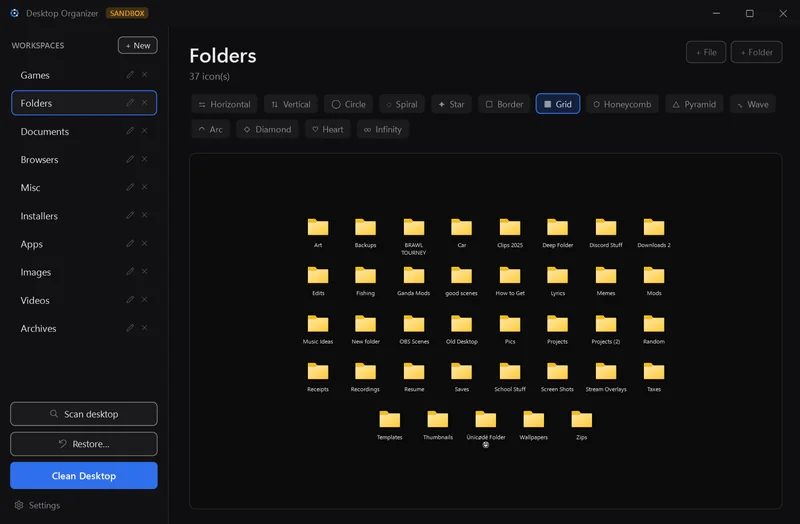Select the Memes folder icon
This screenshot has height=524, width=800.
pos(606,275)
